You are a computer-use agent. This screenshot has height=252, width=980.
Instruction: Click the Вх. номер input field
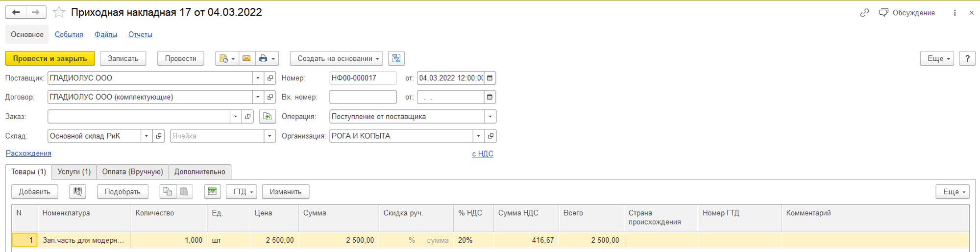coord(363,97)
